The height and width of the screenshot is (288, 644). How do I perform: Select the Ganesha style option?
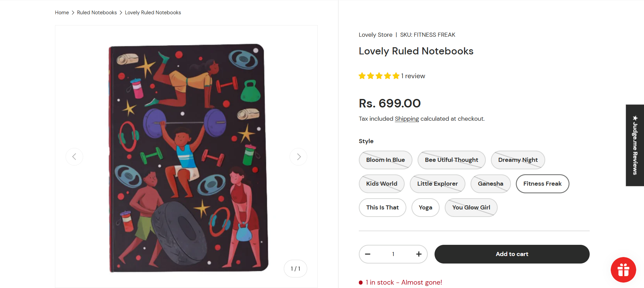(x=490, y=184)
